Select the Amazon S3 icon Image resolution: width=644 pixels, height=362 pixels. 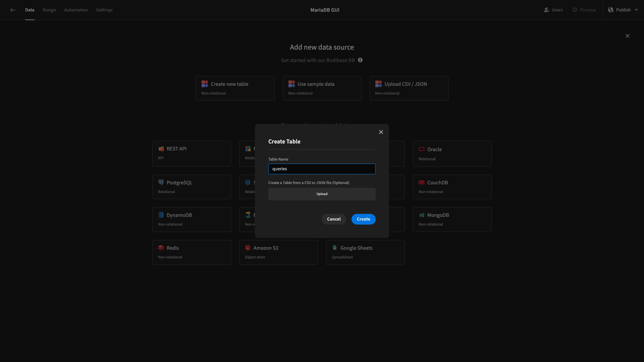248,248
